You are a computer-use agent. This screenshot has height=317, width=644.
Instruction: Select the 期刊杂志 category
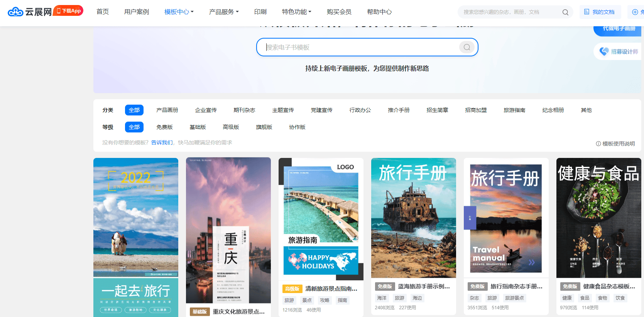pyautogui.click(x=244, y=110)
